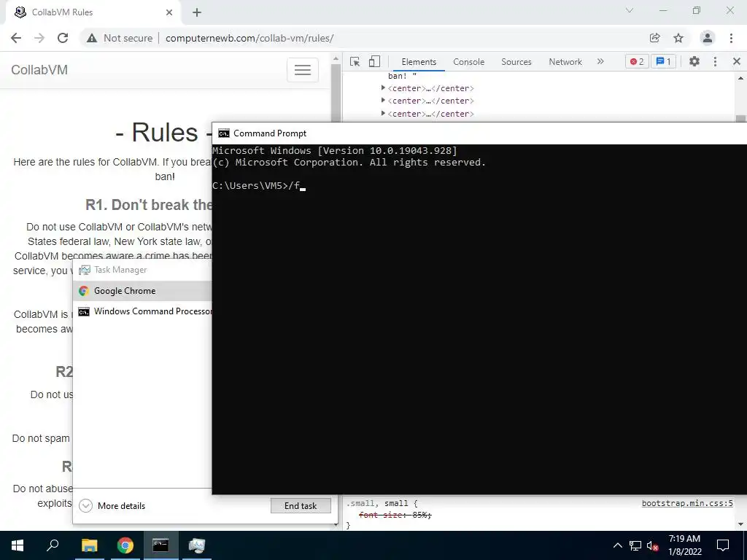747x560 pixels.
Task: Click the Command Prompt taskbar icon
Action: [x=160, y=545]
